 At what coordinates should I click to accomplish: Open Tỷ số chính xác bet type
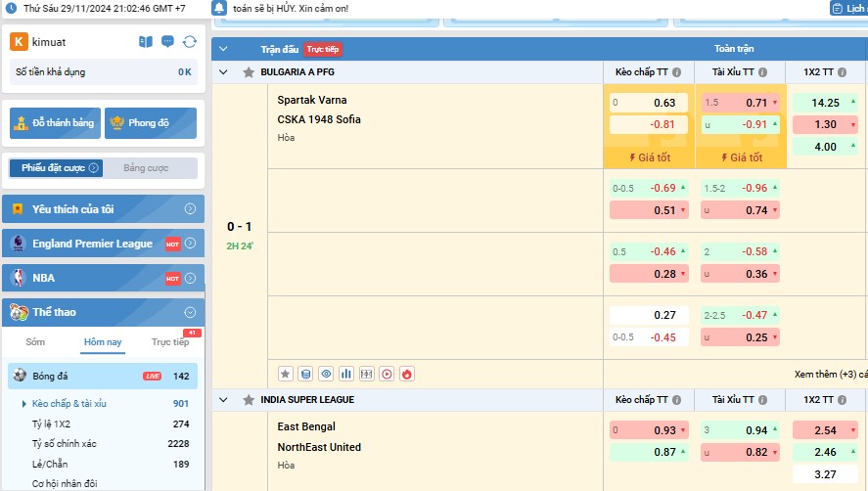(x=64, y=444)
